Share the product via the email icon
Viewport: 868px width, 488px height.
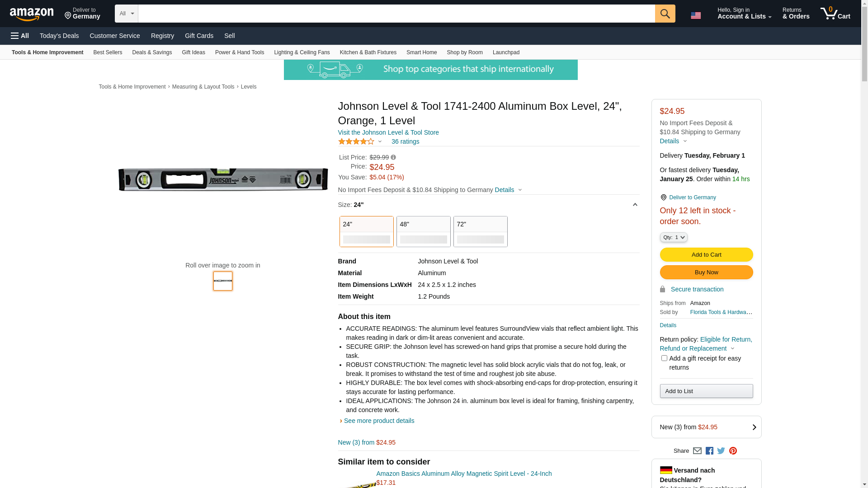pyautogui.click(x=697, y=450)
